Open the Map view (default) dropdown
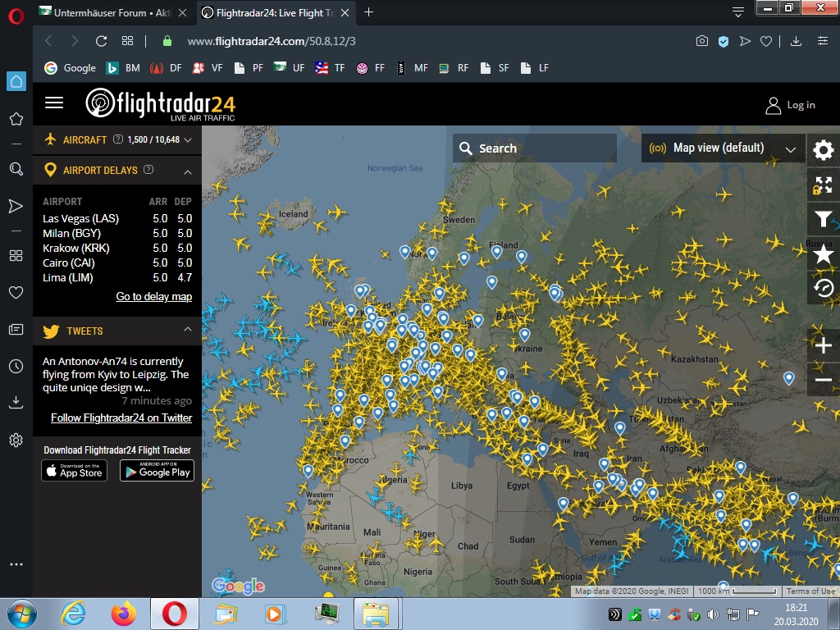Viewport: 840px width, 630px height. (723, 148)
